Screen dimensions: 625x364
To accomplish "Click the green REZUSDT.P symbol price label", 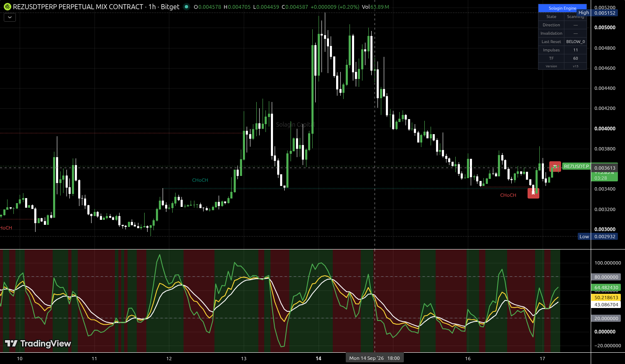I will point(576,166).
